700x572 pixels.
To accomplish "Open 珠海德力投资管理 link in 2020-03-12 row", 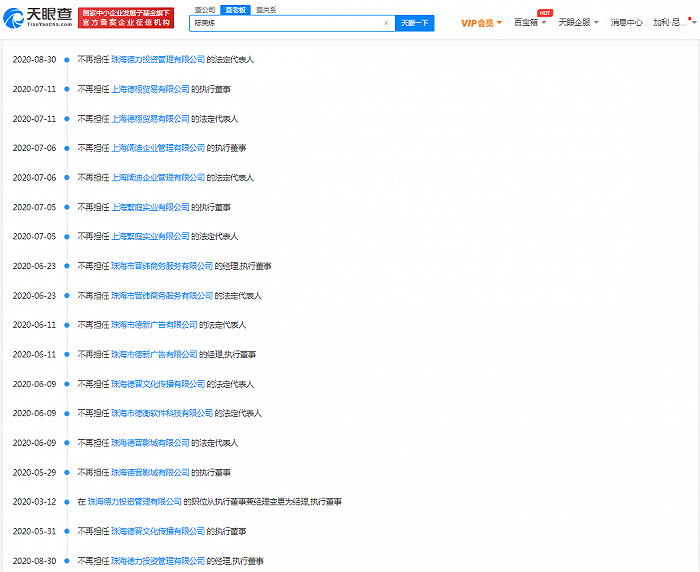I will [135, 502].
